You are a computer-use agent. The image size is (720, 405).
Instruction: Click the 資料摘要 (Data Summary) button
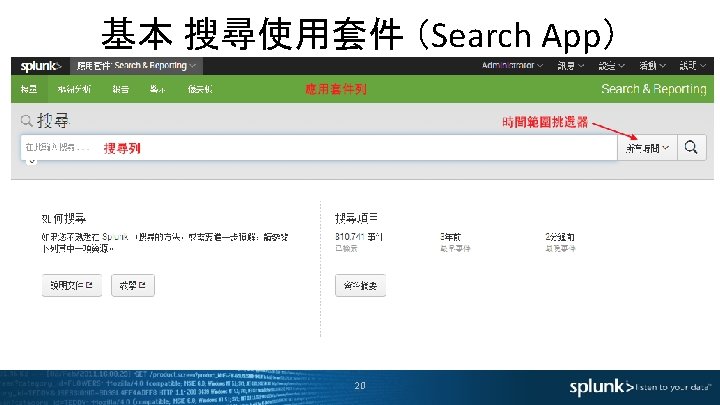point(360,286)
